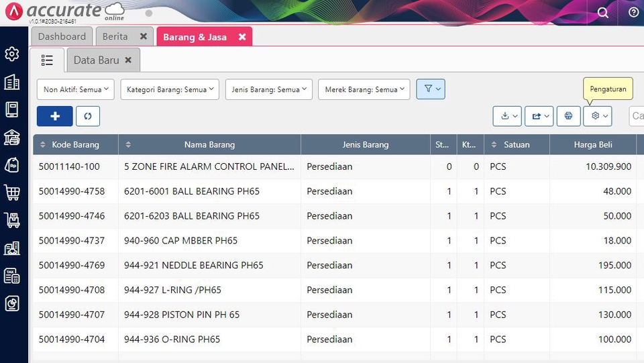Close the Data Baru tab
Image resolution: width=644 pixels, height=363 pixels.
click(x=128, y=60)
